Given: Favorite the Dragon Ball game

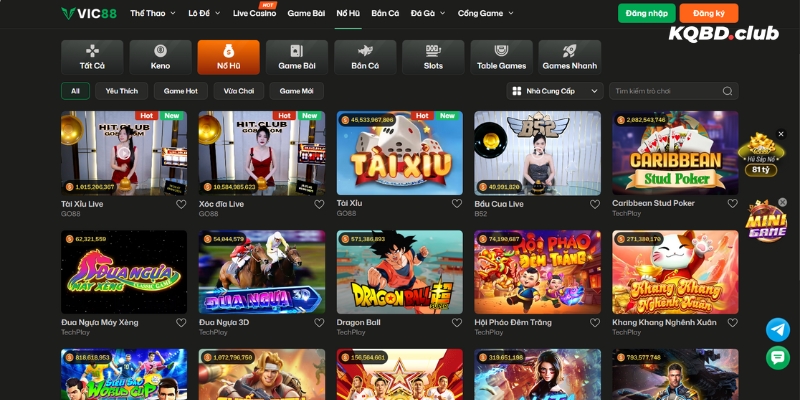Looking at the screenshot, I should click(x=457, y=323).
